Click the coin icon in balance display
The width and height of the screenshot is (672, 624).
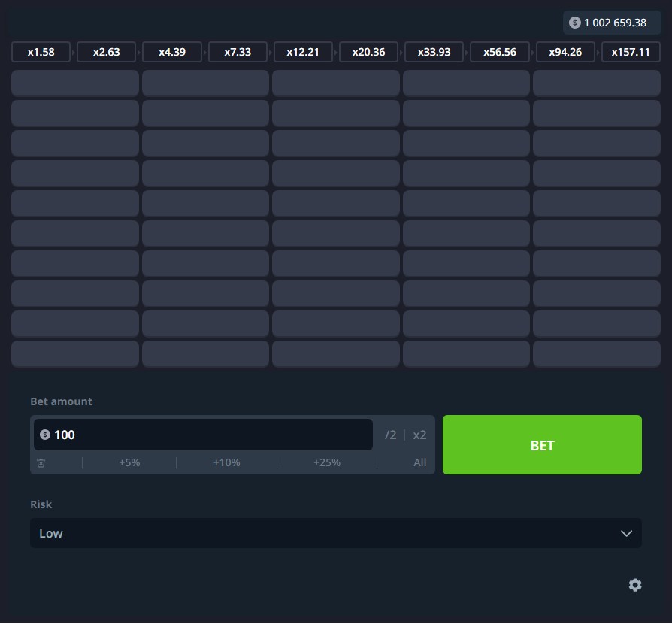pos(575,23)
